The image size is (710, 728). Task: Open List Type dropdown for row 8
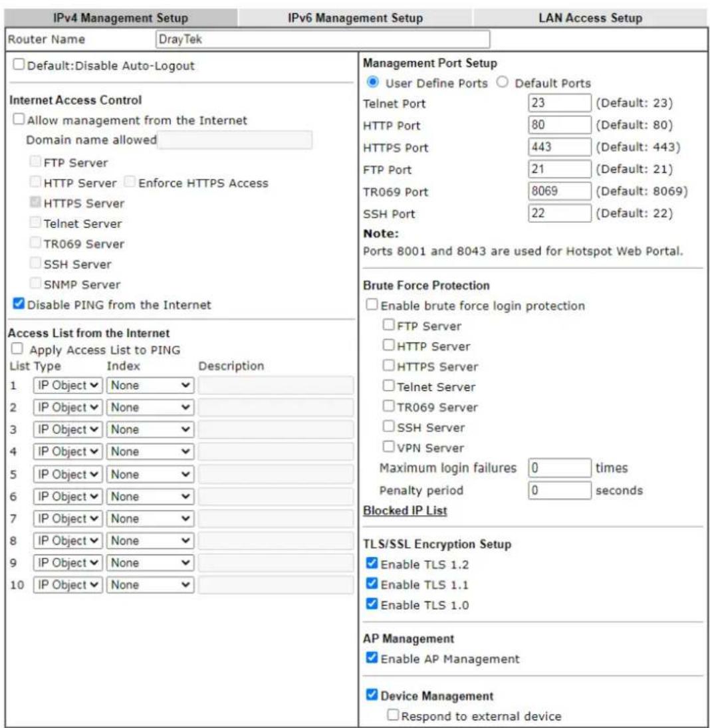(68, 541)
